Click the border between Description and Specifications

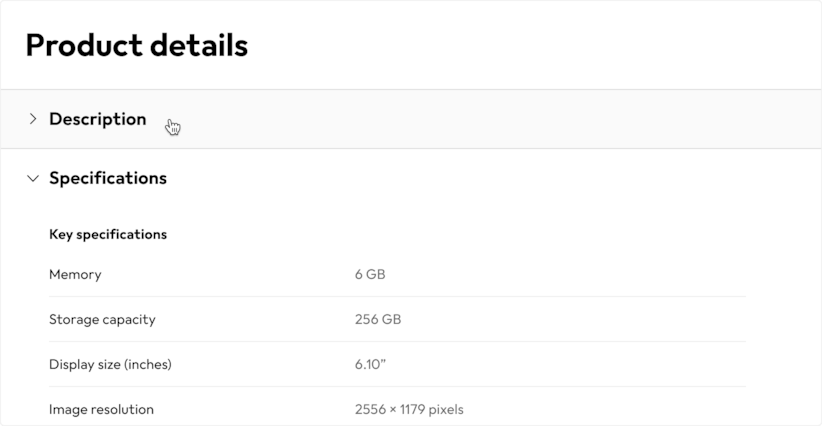pos(411,149)
